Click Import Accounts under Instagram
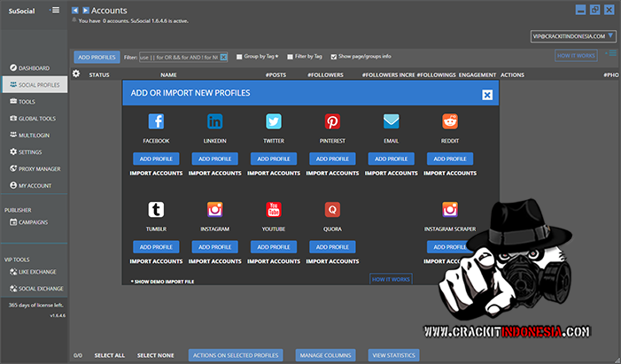 [214, 261]
